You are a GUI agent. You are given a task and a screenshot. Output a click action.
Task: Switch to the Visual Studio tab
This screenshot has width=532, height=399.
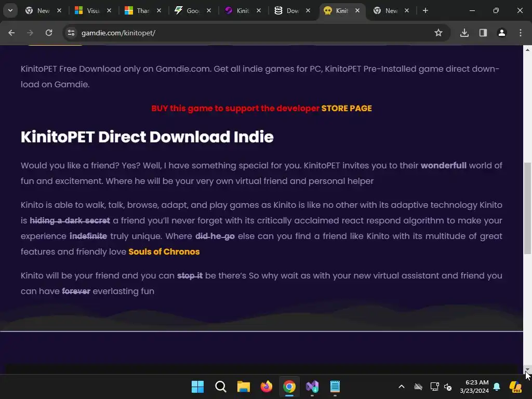click(93, 10)
